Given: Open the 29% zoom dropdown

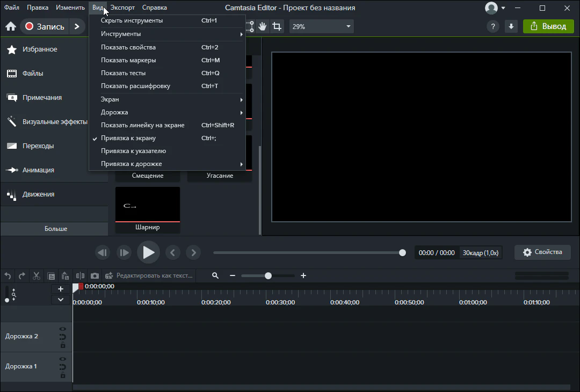Looking at the screenshot, I should (321, 26).
